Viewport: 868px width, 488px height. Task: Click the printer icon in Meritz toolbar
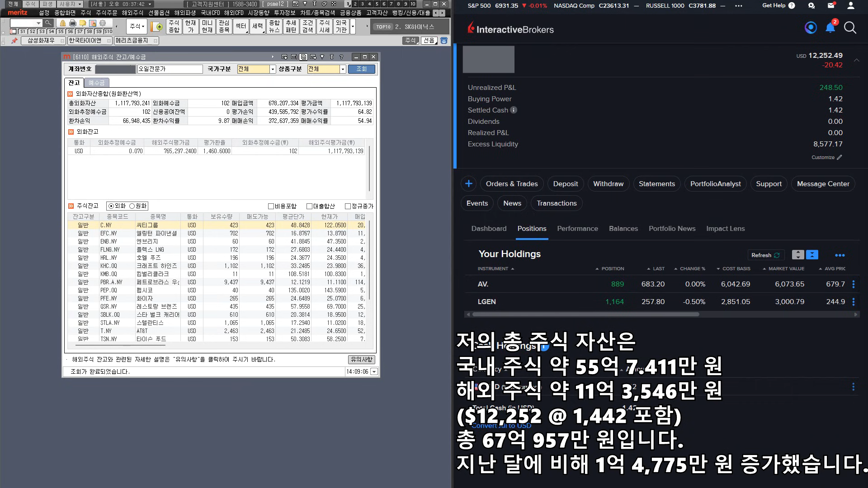[73, 23]
